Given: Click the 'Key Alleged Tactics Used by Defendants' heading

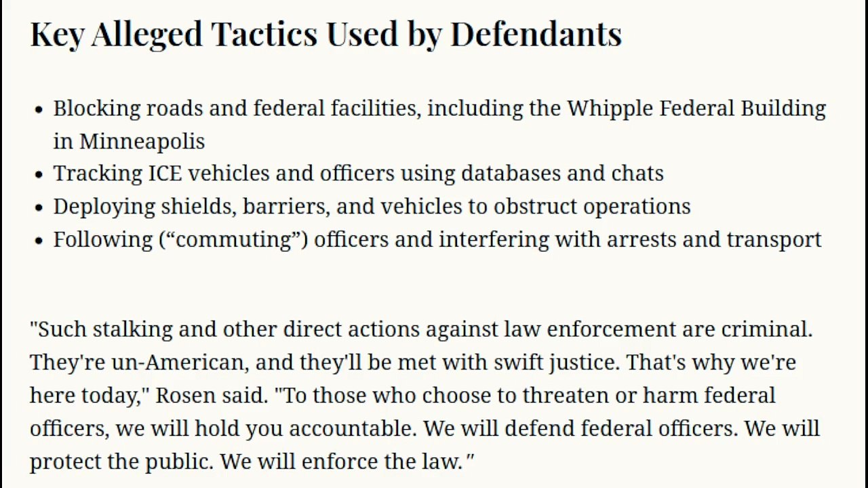Looking at the screenshot, I should point(325,34).
